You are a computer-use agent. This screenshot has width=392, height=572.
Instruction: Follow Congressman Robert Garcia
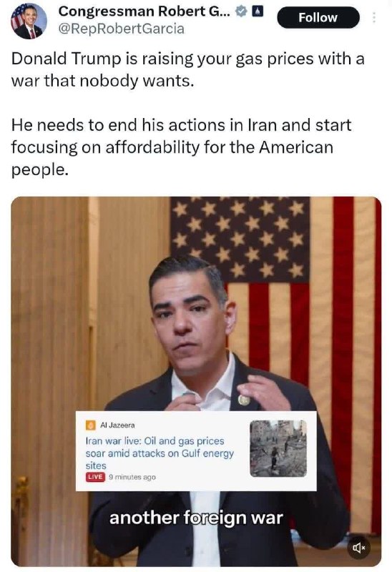coord(318,17)
